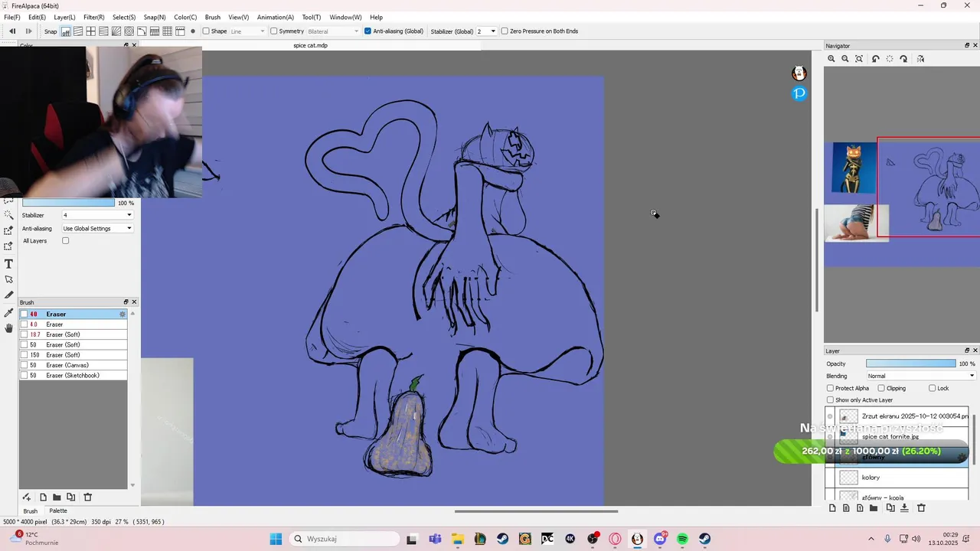
Task: Open the Stabilizer (Global) value dropdown
Action: 486,31
